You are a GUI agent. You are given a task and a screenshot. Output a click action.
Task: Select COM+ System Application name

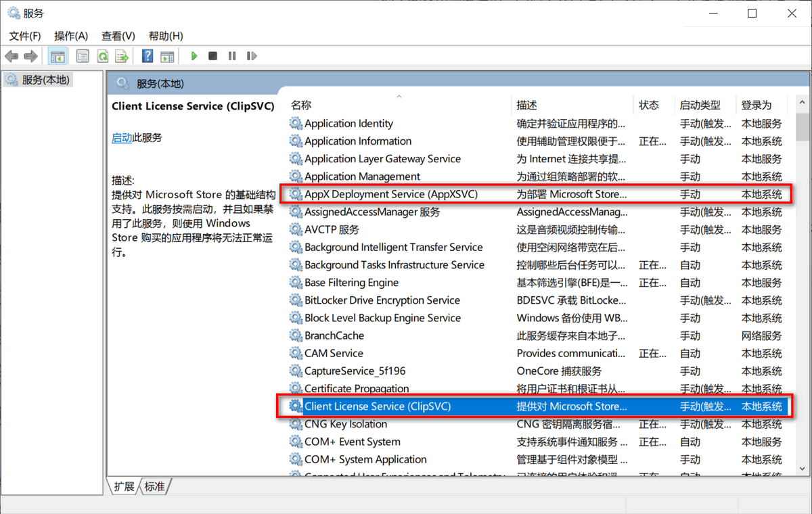point(365,459)
